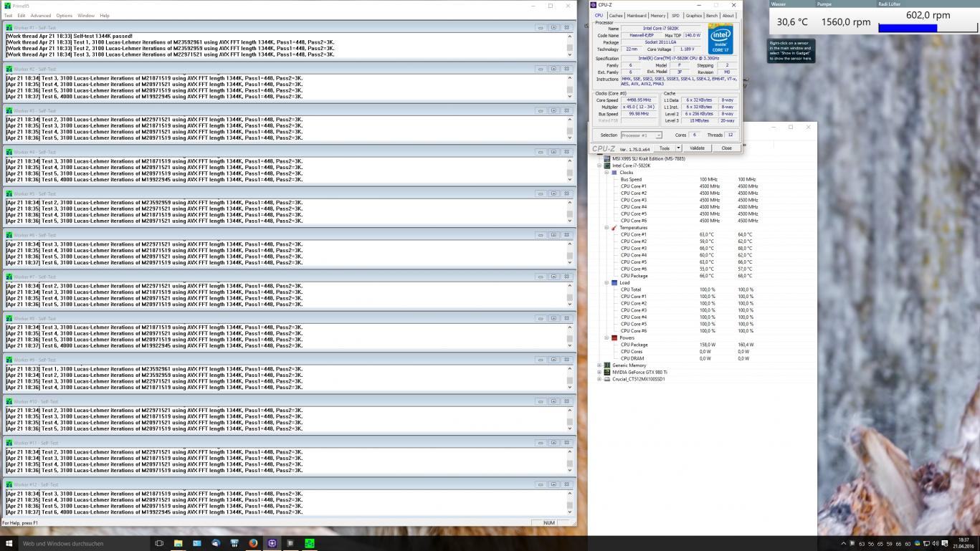Click the NVIDIA GeForce GTX 980 Ti icon

607,373
